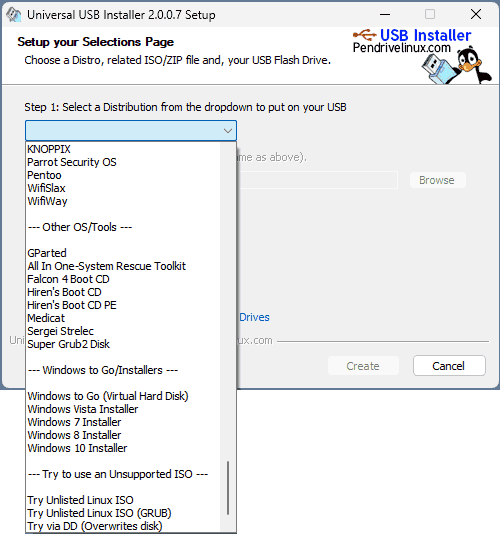Viewport: 500px width, 534px height.
Task: Minimize the Universal USB Installer window
Action: (x=385, y=15)
